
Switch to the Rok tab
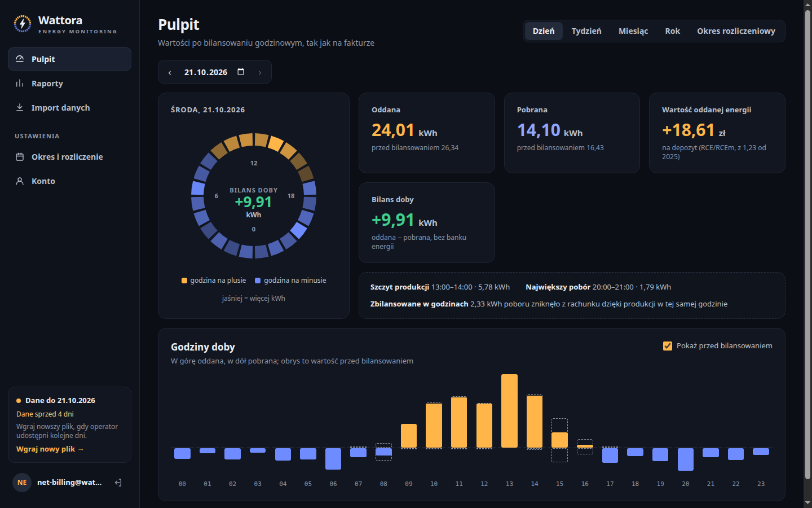click(x=672, y=31)
